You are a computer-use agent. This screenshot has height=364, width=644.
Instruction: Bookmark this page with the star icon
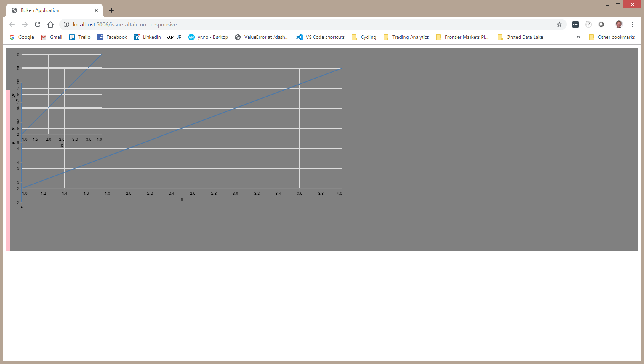pos(559,24)
